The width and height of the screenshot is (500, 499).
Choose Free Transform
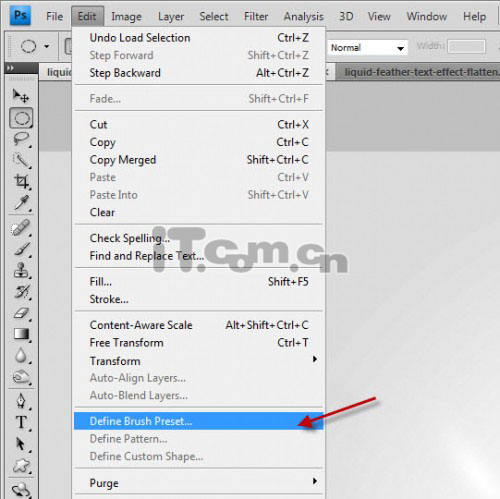point(199,343)
